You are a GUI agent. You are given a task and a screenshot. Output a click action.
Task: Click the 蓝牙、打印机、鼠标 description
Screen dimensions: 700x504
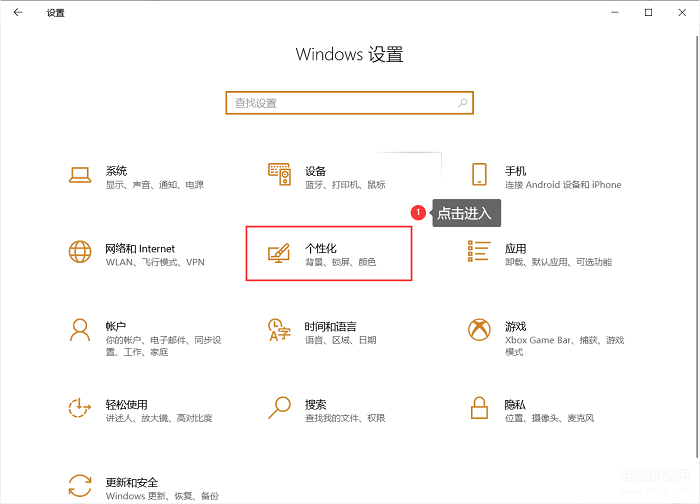pyautogui.click(x=345, y=184)
